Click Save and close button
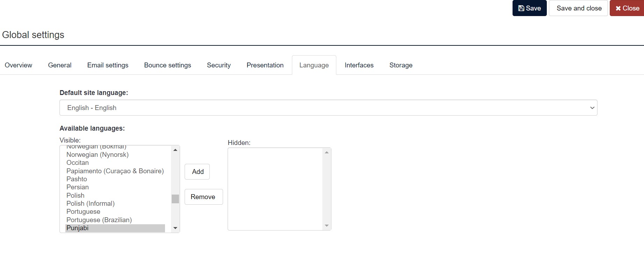This screenshot has width=644, height=277. coord(579,8)
